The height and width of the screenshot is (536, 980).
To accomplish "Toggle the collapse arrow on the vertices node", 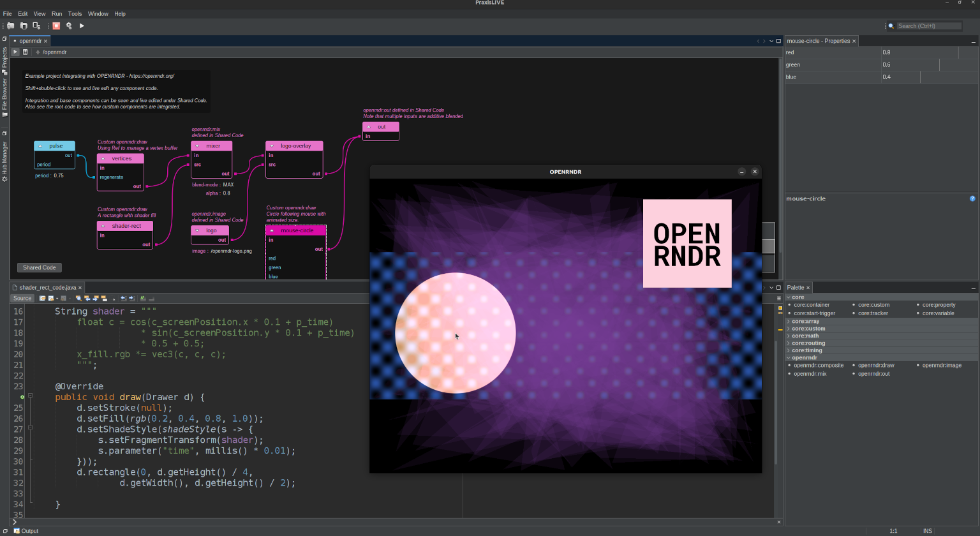I will click(x=103, y=158).
